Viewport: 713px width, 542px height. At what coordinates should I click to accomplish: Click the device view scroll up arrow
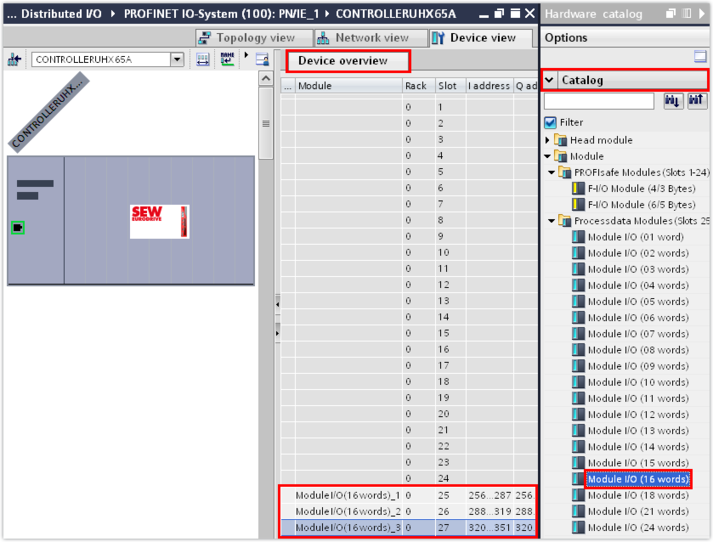266,79
